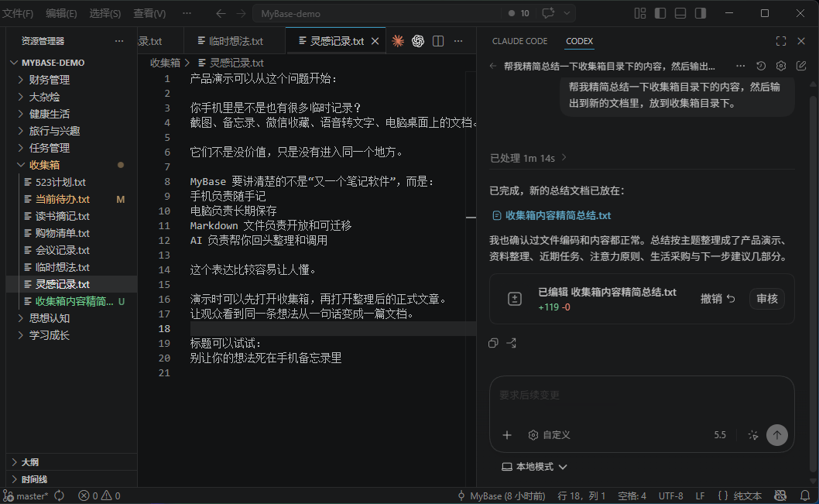Expand the 财务管理 folder

[x=71, y=80]
